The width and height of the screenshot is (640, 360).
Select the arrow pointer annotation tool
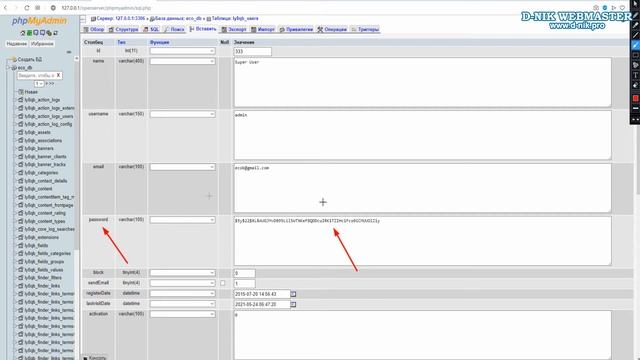pyautogui.click(x=635, y=5)
